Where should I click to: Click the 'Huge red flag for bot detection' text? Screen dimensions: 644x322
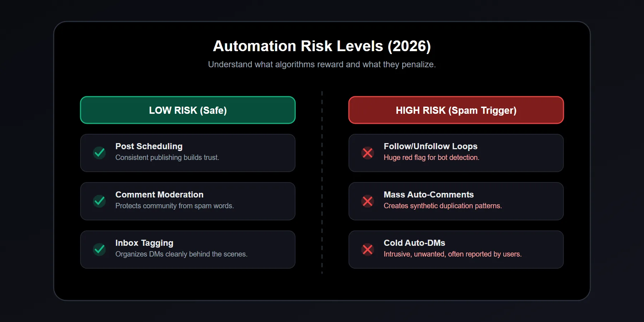click(431, 157)
